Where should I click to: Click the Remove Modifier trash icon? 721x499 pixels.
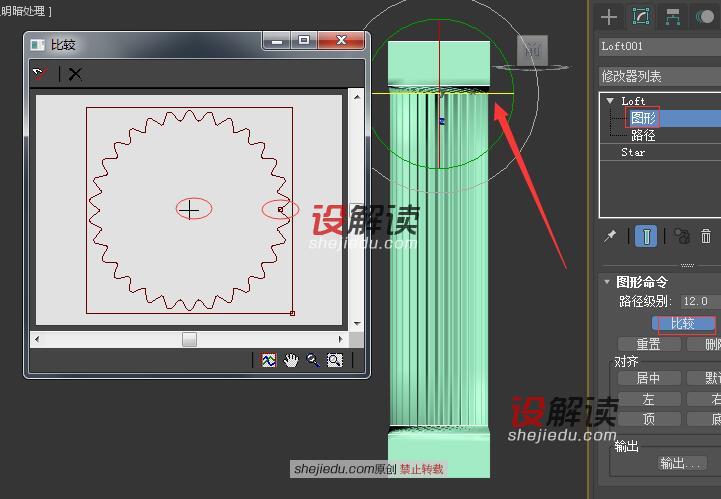[707, 236]
